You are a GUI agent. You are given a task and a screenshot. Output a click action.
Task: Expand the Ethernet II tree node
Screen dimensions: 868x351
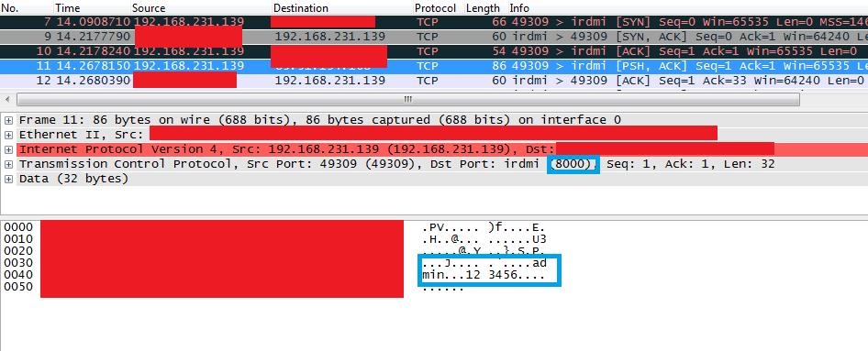coord(8,135)
